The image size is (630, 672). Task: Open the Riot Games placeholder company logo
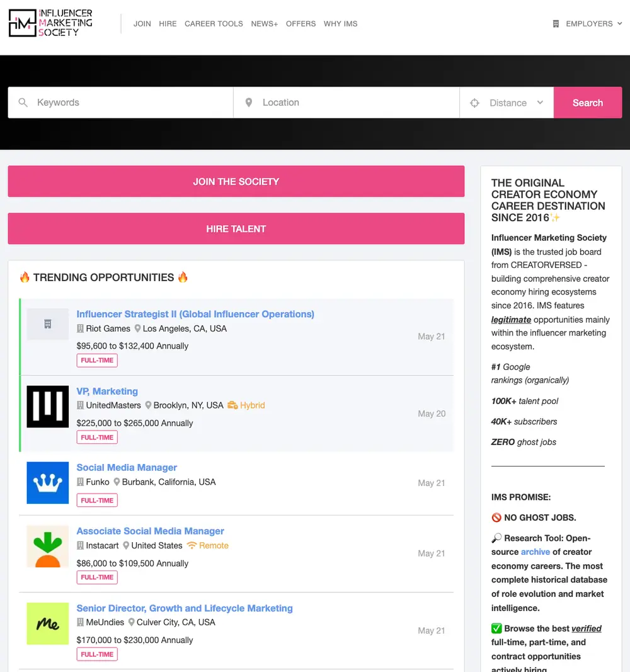tap(47, 324)
